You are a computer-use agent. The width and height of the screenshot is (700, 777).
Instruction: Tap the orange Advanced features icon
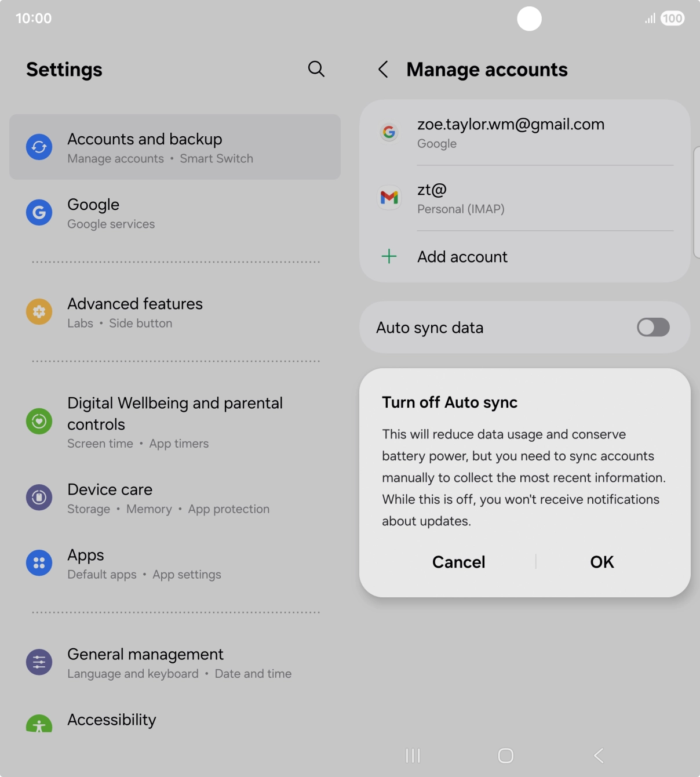pos(39,311)
